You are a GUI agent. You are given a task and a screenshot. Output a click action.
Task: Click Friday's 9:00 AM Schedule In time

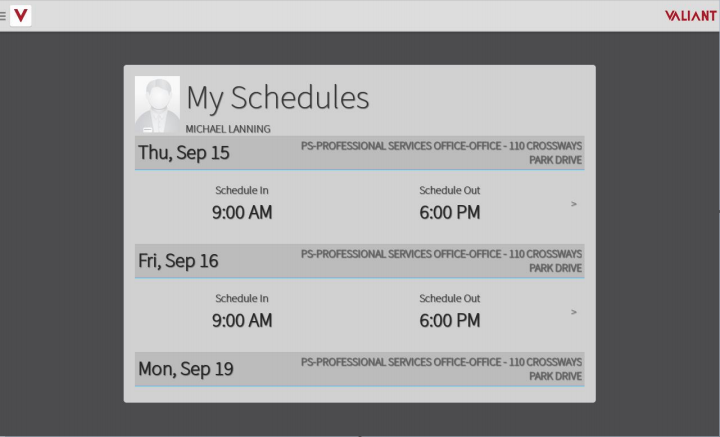pos(242,320)
